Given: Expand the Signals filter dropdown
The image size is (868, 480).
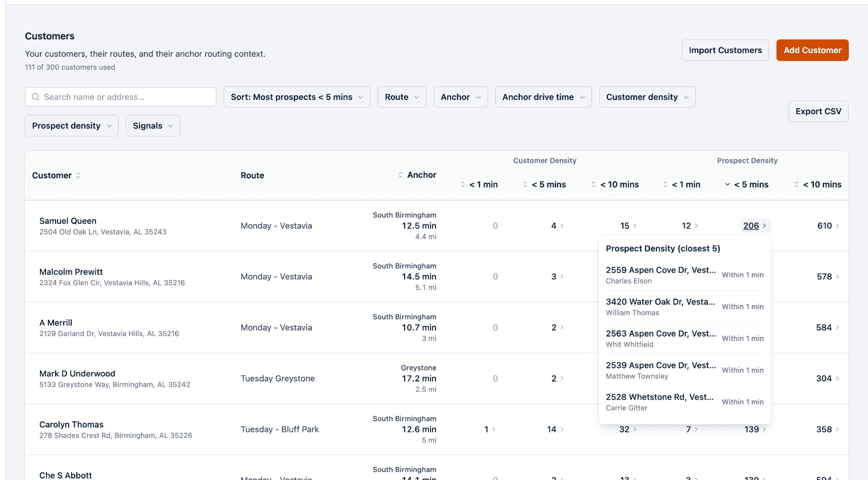Looking at the screenshot, I should pyautogui.click(x=153, y=126).
